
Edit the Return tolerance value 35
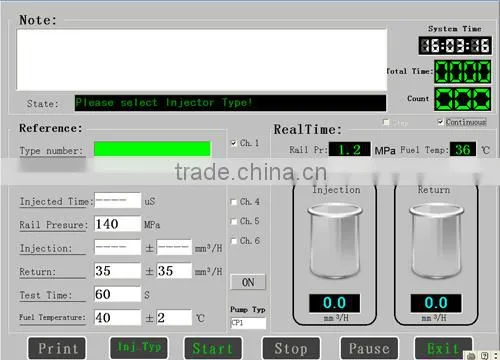click(174, 271)
